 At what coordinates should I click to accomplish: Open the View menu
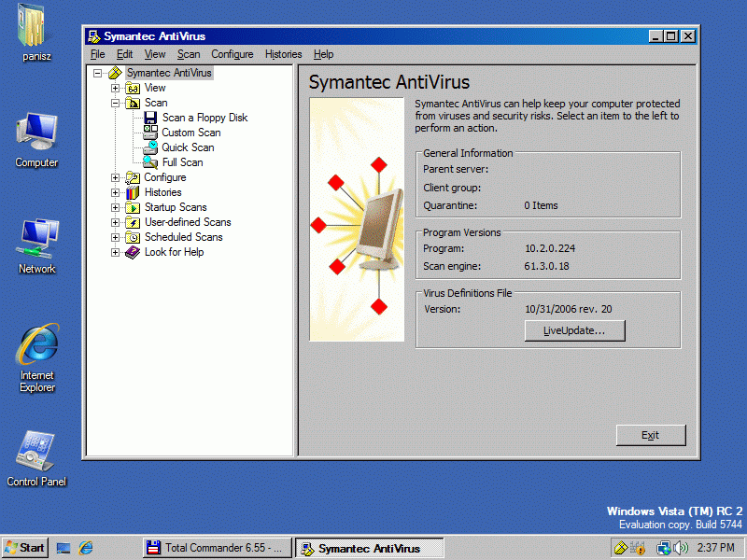(x=155, y=54)
